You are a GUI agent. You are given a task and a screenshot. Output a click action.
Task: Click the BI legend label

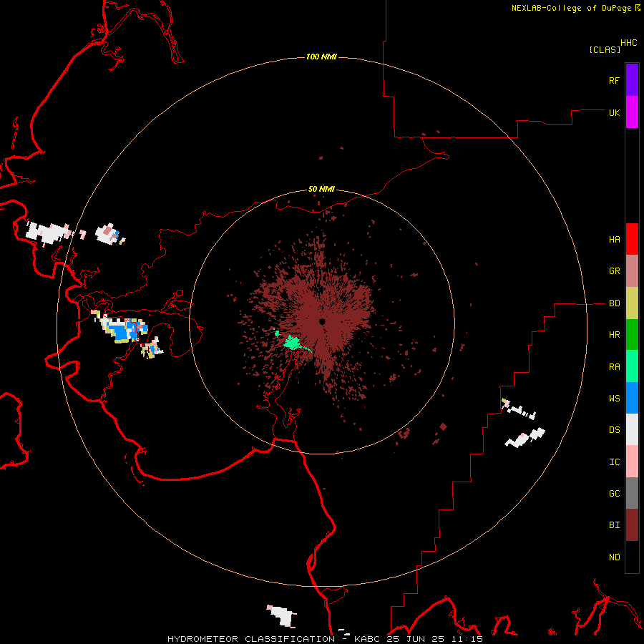click(x=614, y=525)
